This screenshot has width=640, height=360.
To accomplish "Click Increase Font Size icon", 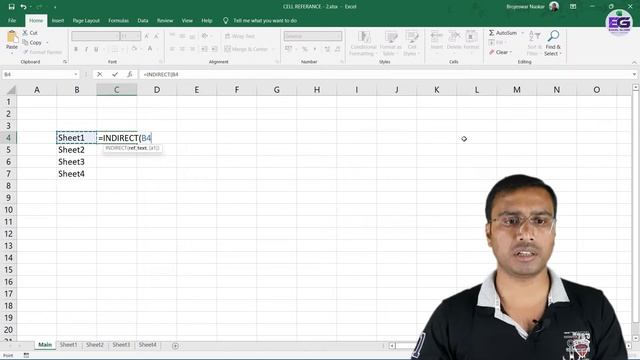I will point(147,36).
